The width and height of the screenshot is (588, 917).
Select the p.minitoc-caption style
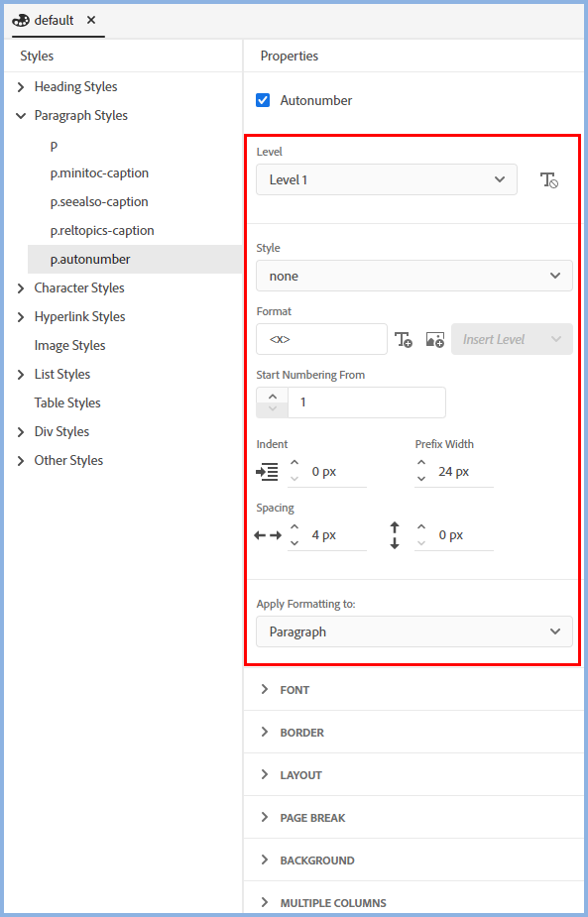(x=99, y=173)
